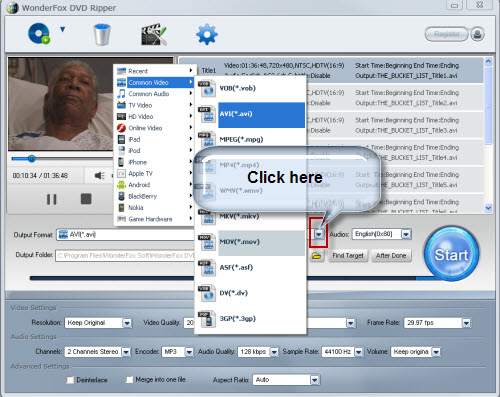Open the Frame Rate 29.97 fps dropdown
Screen dimensions: 500x397
(466, 323)
